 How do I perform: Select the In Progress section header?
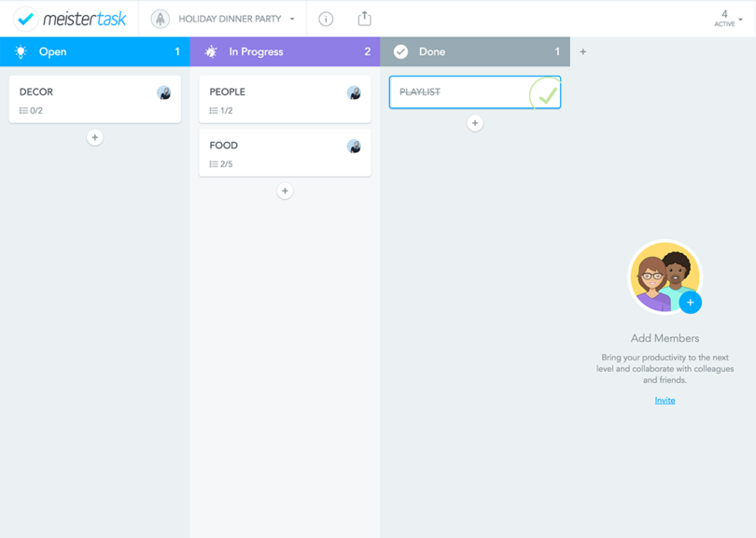(285, 51)
